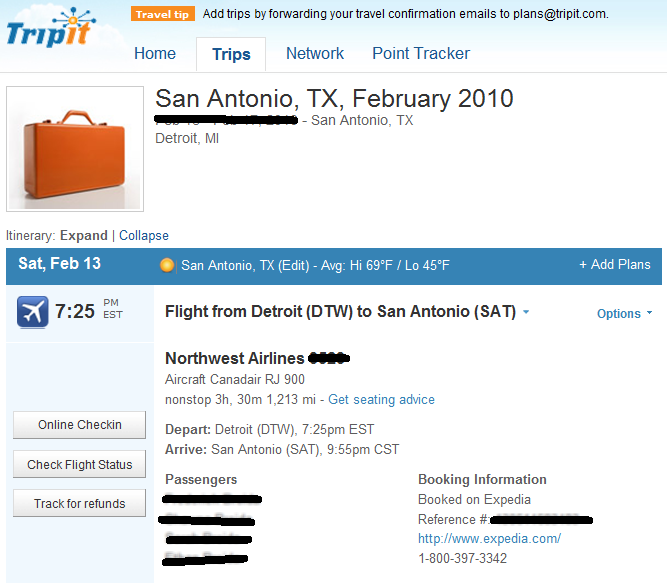Click the Track for refunds button
Screen dimensions: 667x583
click(x=80, y=503)
